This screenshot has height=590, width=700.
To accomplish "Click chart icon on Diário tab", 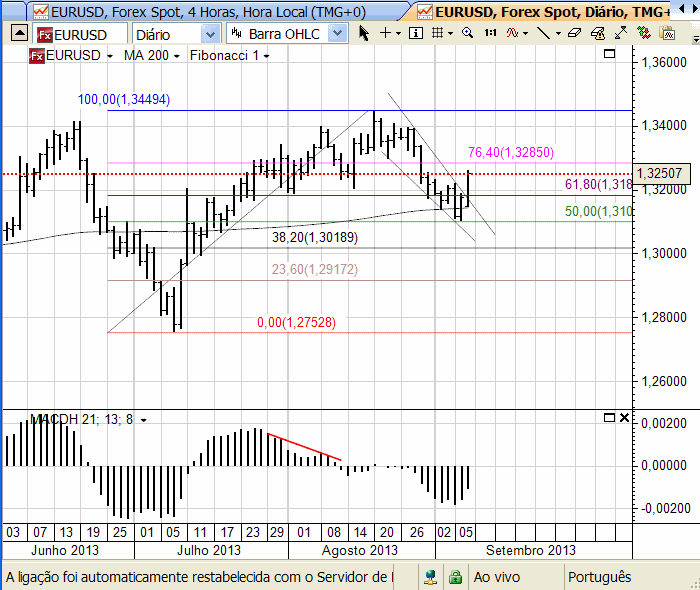I will (425, 12).
